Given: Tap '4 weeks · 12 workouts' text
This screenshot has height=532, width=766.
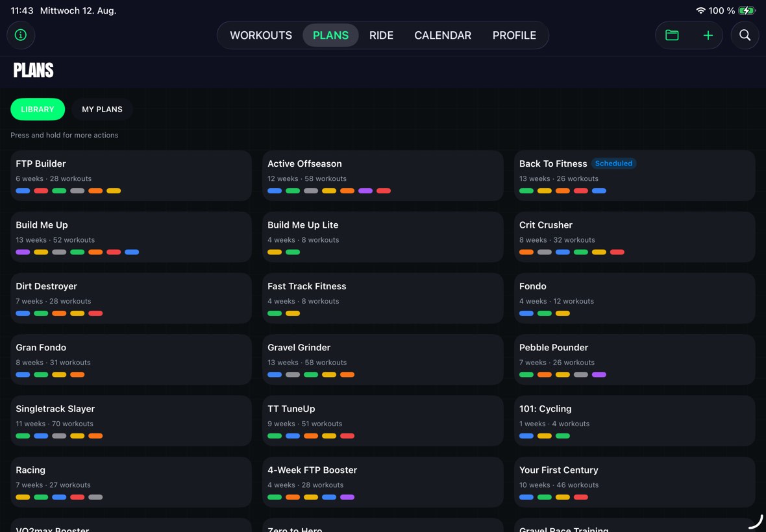Looking at the screenshot, I should (556, 301).
